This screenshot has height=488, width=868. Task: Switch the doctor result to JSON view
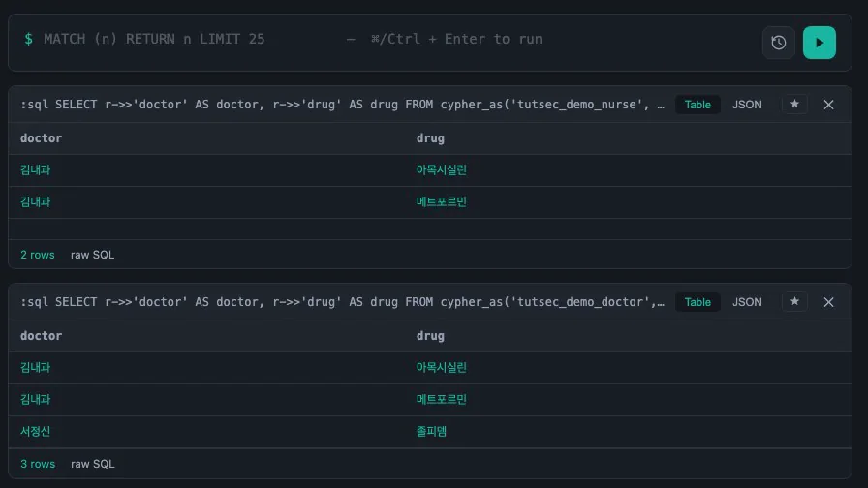pos(747,302)
